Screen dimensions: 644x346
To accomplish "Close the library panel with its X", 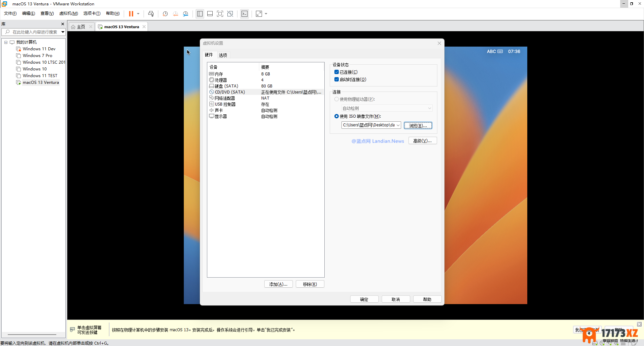I will coord(63,24).
